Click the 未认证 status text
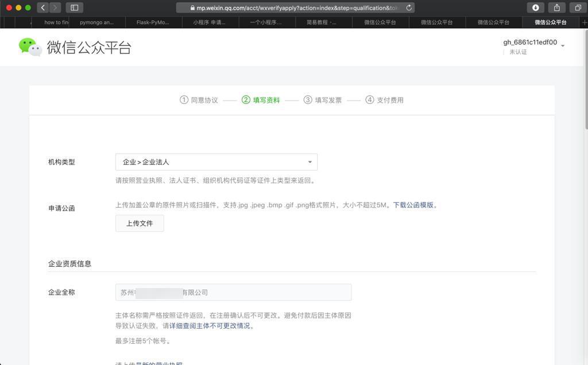Viewport: 588px width, 365px height. click(x=518, y=52)
